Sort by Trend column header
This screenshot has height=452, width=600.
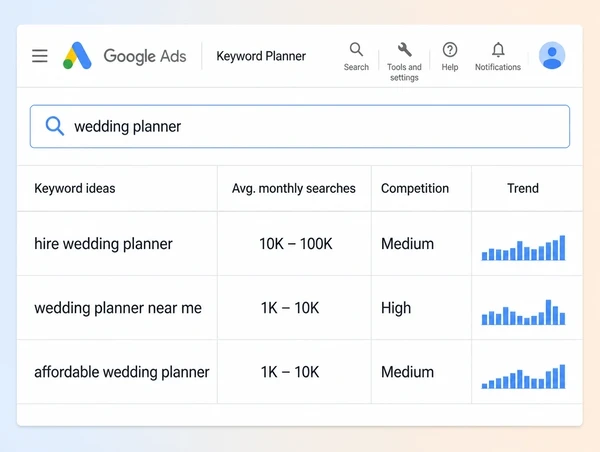pos(523,188)
